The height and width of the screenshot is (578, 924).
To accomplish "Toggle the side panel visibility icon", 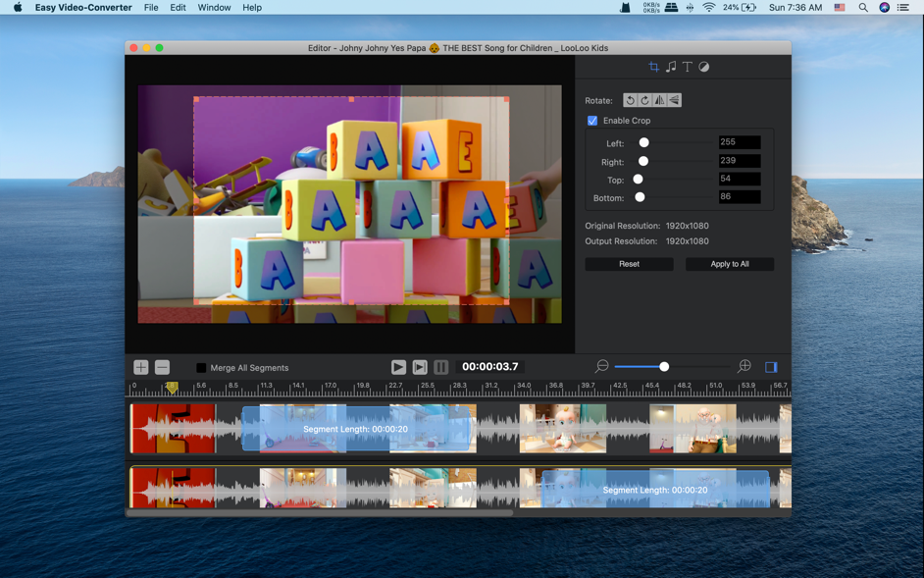I will 771,367.
